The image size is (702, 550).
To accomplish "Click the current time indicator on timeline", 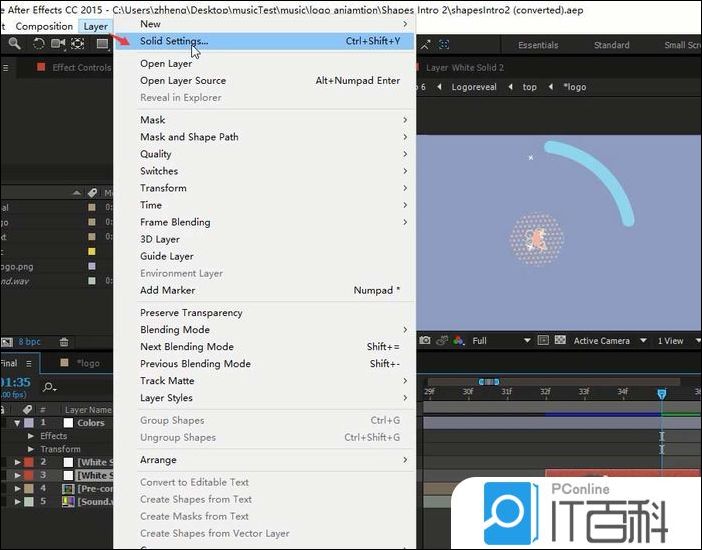I will 661,394.
